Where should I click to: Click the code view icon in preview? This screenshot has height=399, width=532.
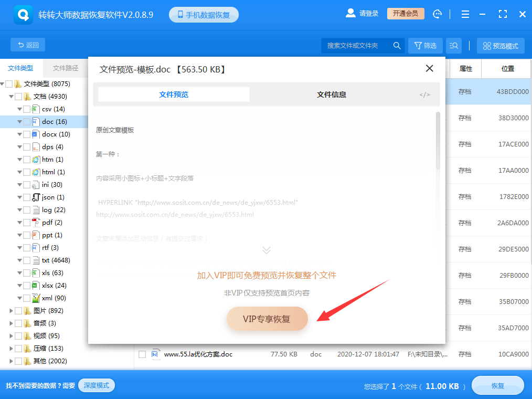click(x=424, y=94)
